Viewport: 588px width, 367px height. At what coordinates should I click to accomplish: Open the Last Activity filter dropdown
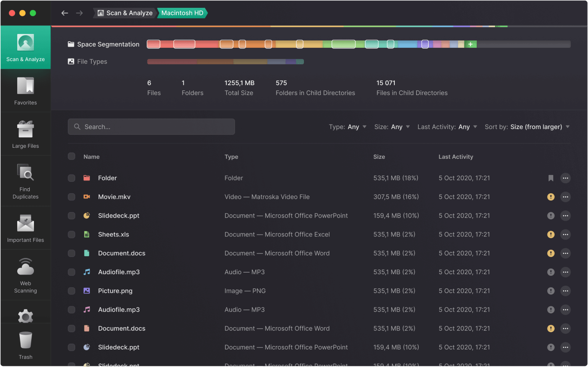(x=447, y=127)
